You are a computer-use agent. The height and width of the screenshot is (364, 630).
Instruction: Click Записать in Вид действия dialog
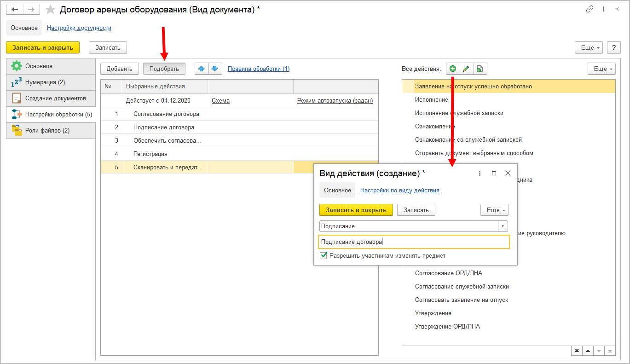tap(416, 210)
